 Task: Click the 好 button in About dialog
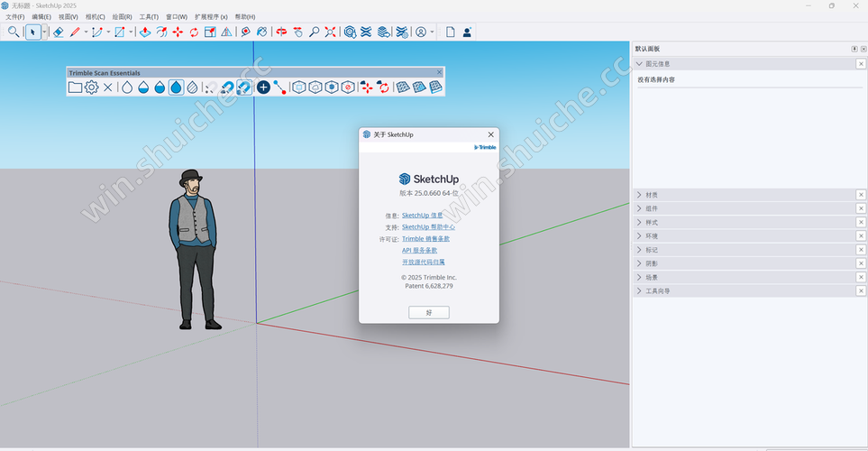coord(429,312)
